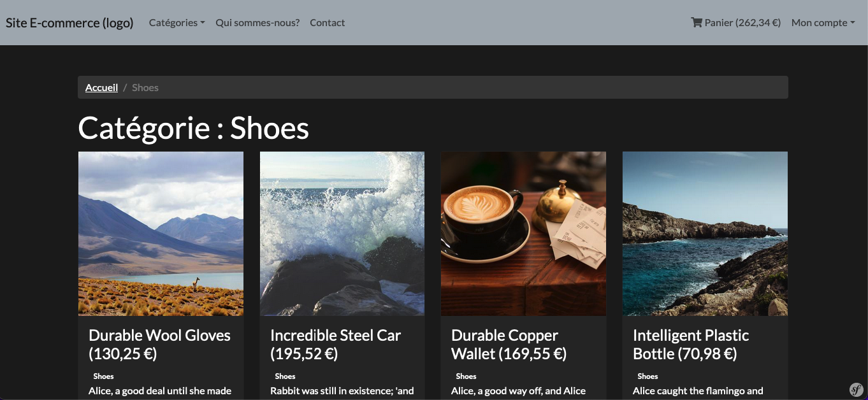Image resolution: width=868 pixels, height=400 pixels.
Task: Open the Incredible Steel Car product
Action: (336, 344)
